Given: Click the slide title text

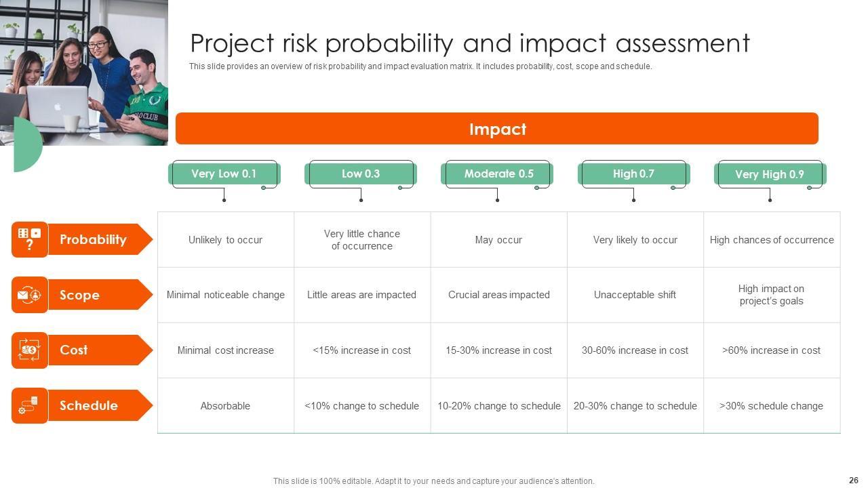Looking at the screenshot, I should click(x=469, y=43).
